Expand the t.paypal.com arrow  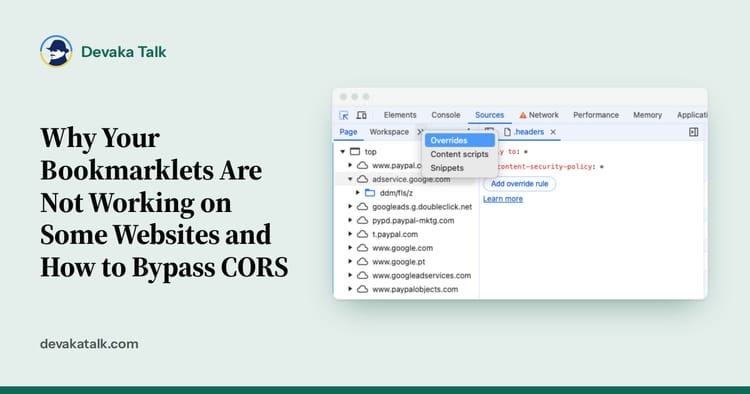point(350,234)
